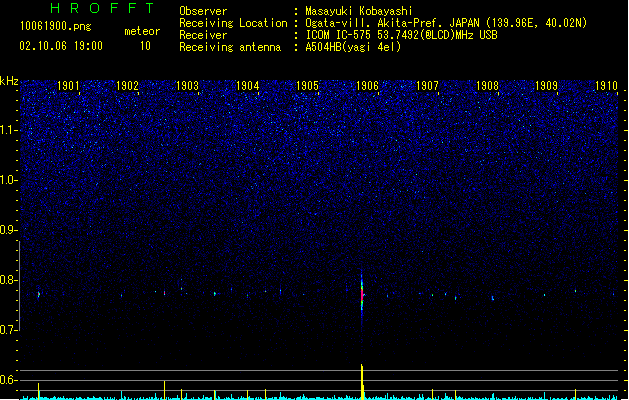Click the 1908 time marker
629x400 pixels.
pos(488,86)
